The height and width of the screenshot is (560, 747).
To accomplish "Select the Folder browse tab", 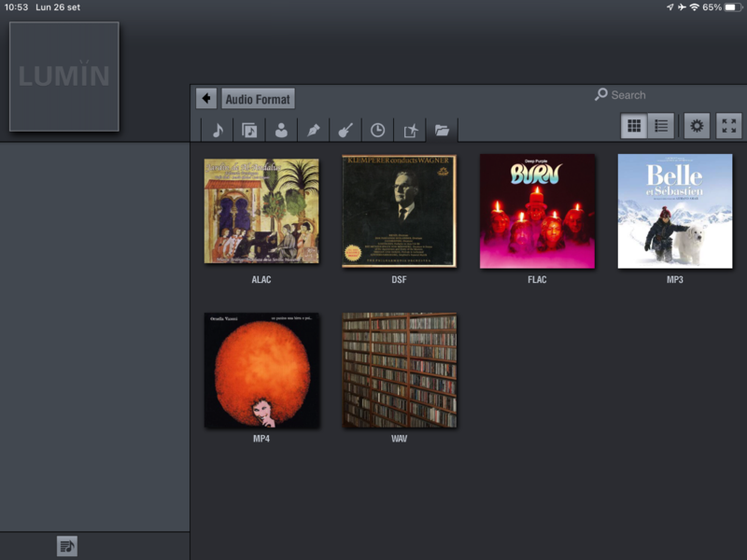I will click(x=442, y=130).
